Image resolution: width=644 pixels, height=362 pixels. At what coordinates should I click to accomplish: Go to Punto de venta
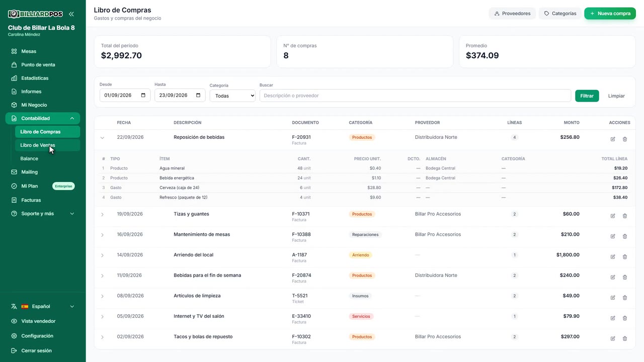coord(43,65)
